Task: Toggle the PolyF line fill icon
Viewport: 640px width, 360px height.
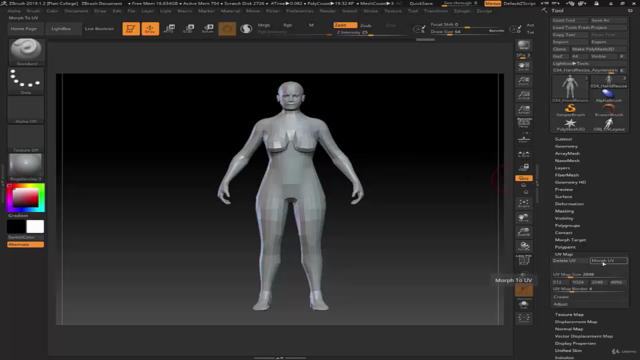Action: point(524,261)
